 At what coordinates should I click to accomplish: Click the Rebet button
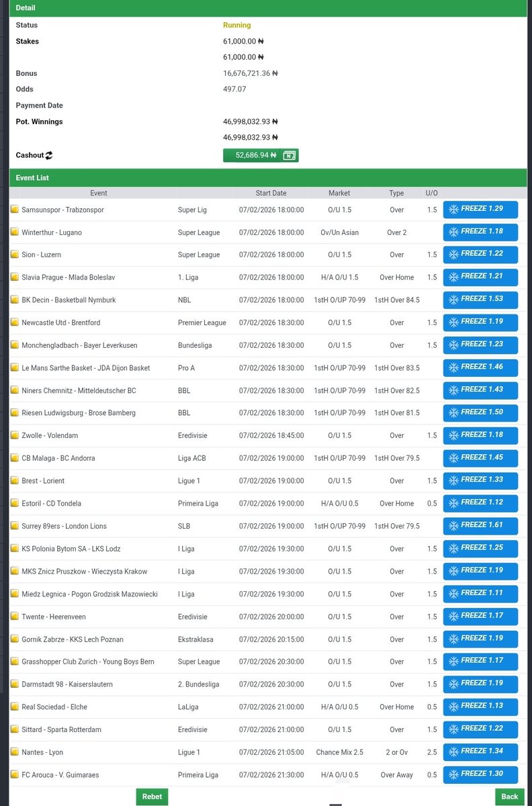pyautogui.click(x=152, y=797)
